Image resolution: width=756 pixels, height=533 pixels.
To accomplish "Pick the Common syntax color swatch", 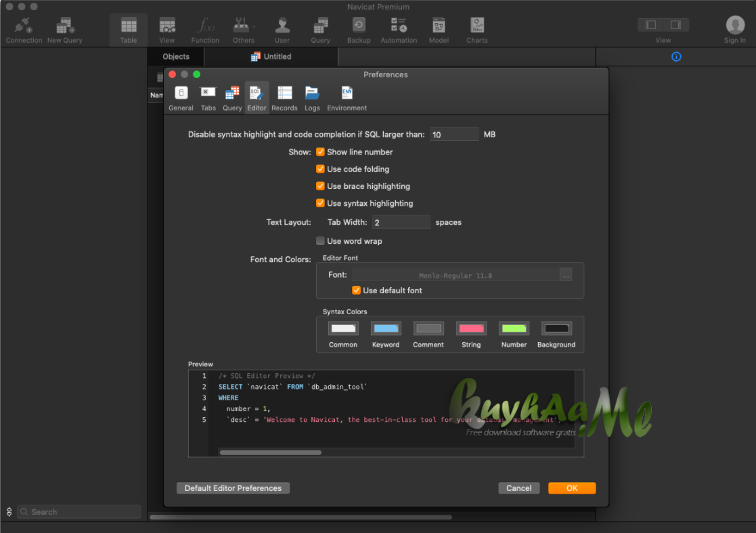I will [343, 328].
